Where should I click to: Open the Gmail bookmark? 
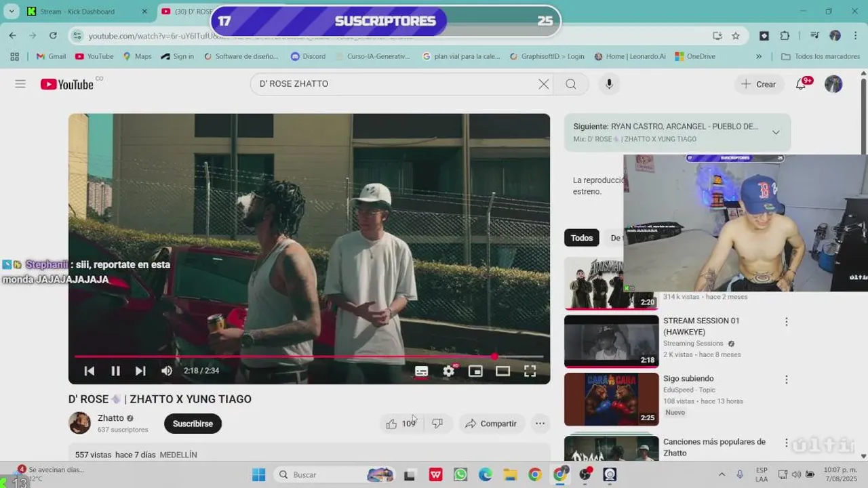(51, 56)
